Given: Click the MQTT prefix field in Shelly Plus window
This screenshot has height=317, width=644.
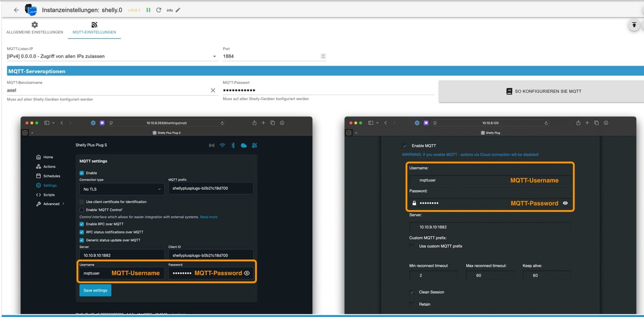Looking at the screenshot, I should click(210, 189).
